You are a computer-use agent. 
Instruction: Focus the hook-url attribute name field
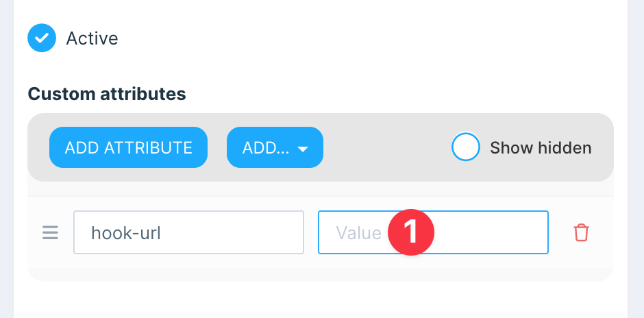(188, 233)
